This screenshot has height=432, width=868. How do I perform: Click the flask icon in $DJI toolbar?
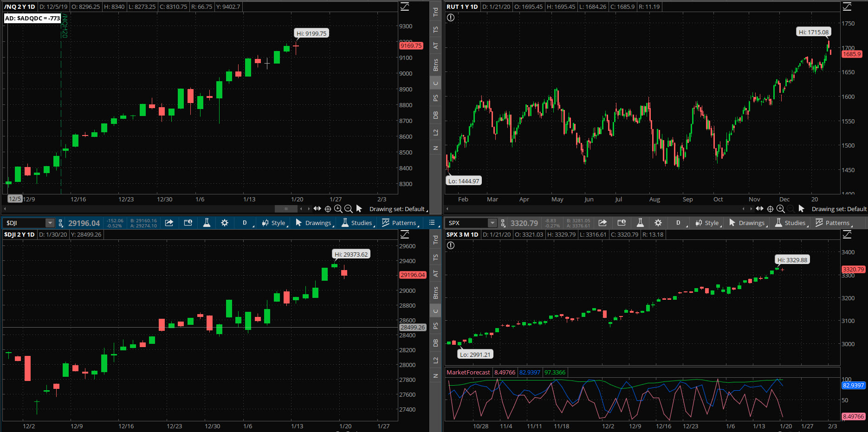click(207, 223)
